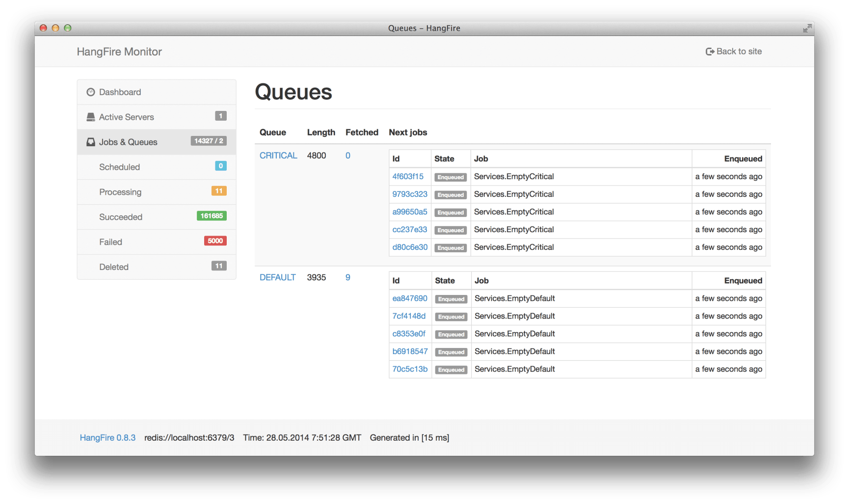
Task: Click Enqueued label for job ea847690
Action: click(451, 299)
